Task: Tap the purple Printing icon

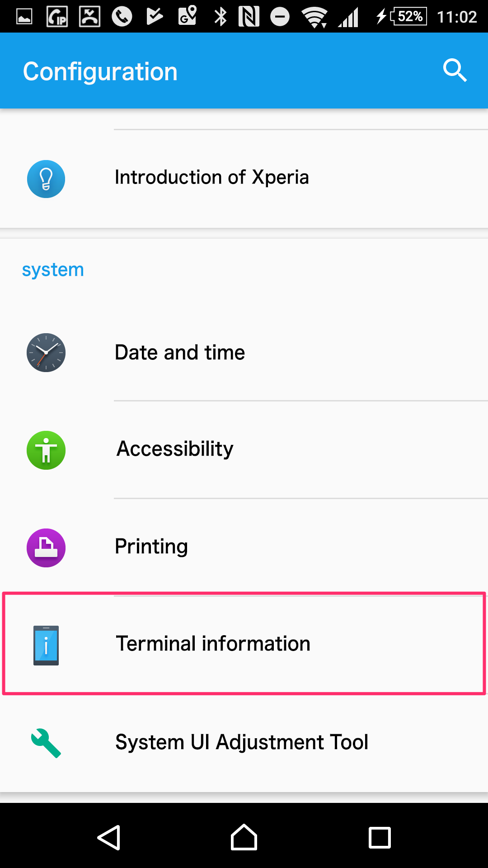Action: pyautogui.click(x=46, y=548)
